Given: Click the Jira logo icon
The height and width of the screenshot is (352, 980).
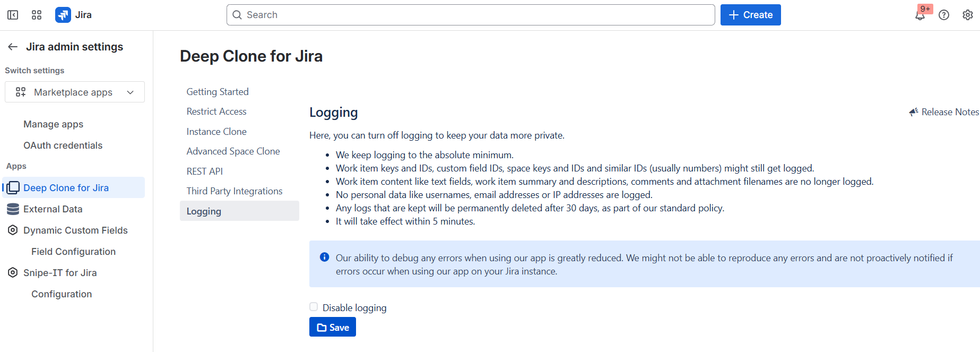Looking at the screenshot, I should (x=63, y=15).
